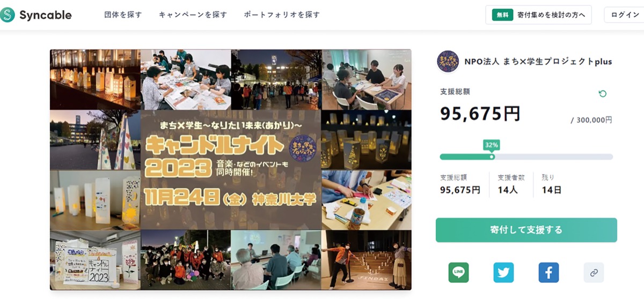The width and height of the screenshot is (644, 299).
Task: Open the NPO organization round avatar
Action: (448, 62)
